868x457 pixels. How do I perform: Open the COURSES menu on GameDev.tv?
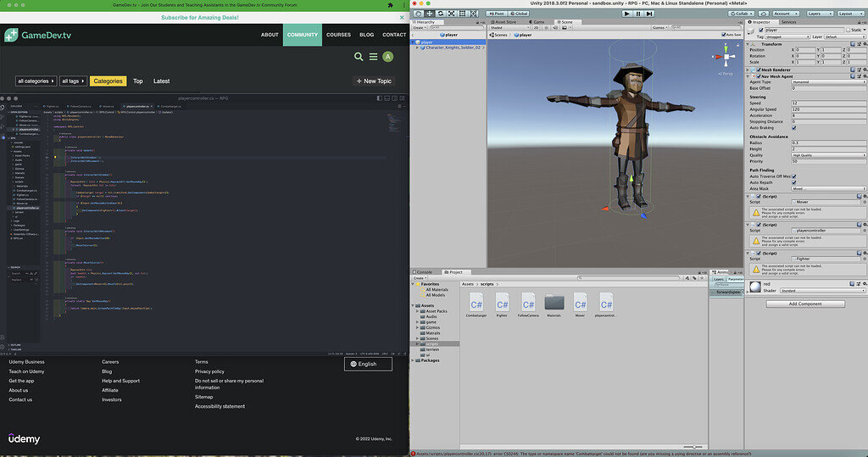(x=338, y=35)
